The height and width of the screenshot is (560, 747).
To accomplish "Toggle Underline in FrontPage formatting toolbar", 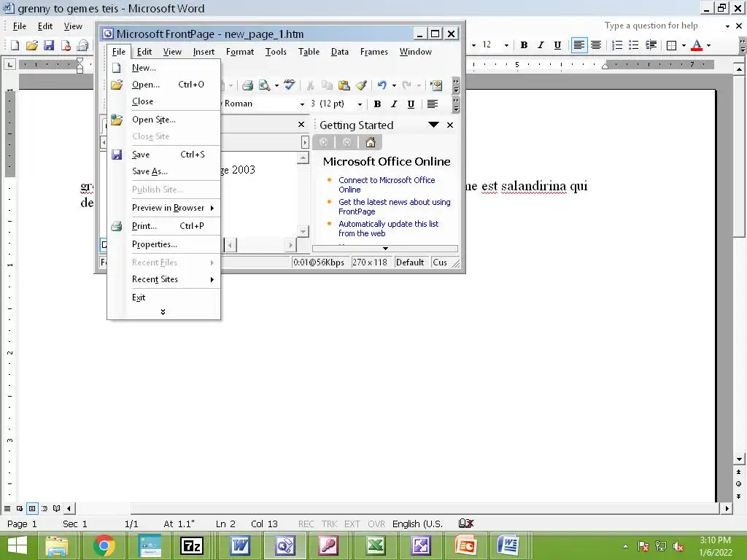I will click(411, 104).
